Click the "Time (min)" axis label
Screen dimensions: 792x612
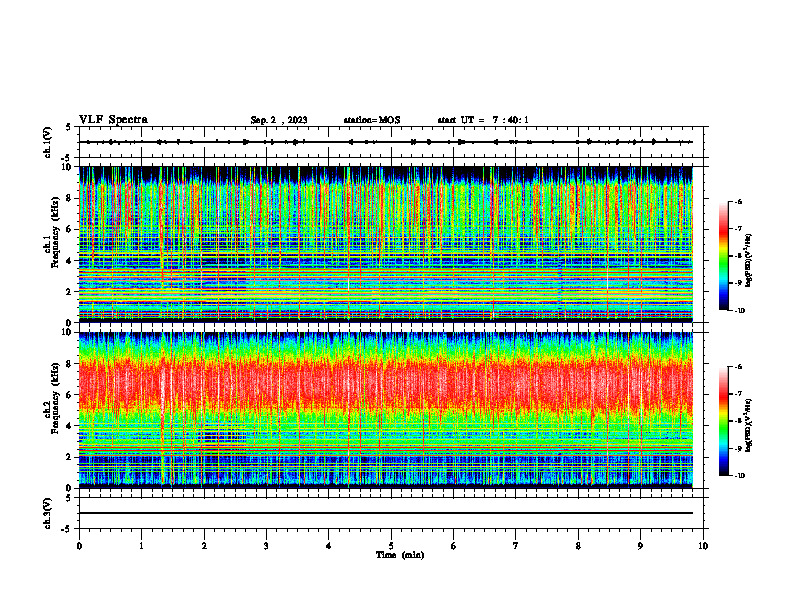pyautogui.click(x=400, y=555)
